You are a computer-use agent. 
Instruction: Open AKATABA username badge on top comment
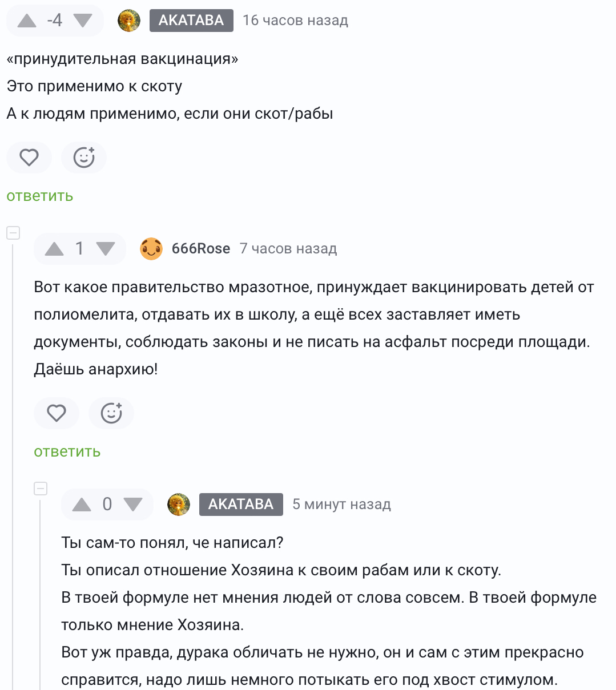[191, 21]
